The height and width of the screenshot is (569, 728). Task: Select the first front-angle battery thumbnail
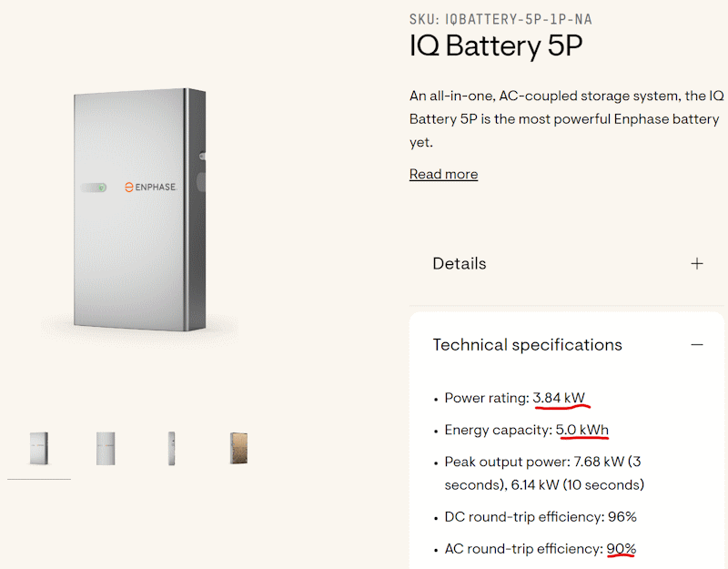click(x=39, y=448)
